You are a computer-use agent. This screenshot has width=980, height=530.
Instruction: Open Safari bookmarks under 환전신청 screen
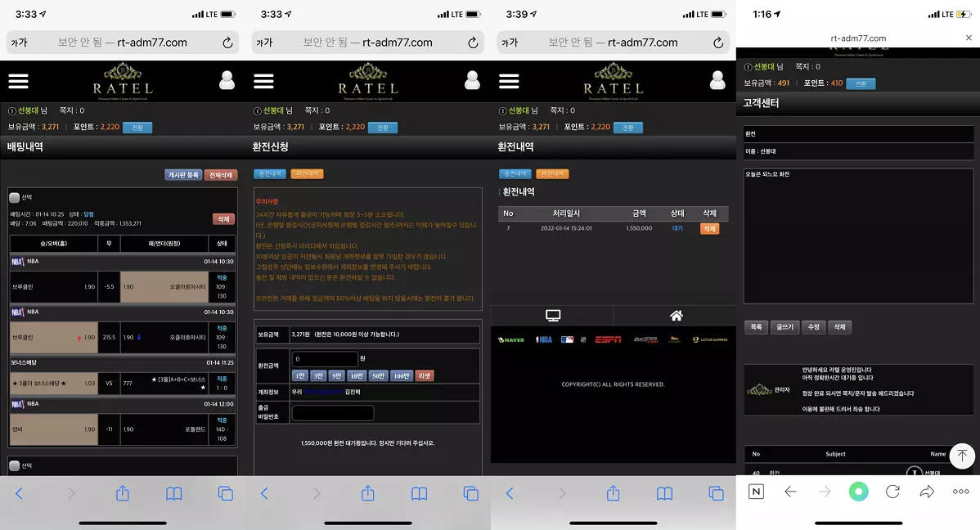pos(420,494)
